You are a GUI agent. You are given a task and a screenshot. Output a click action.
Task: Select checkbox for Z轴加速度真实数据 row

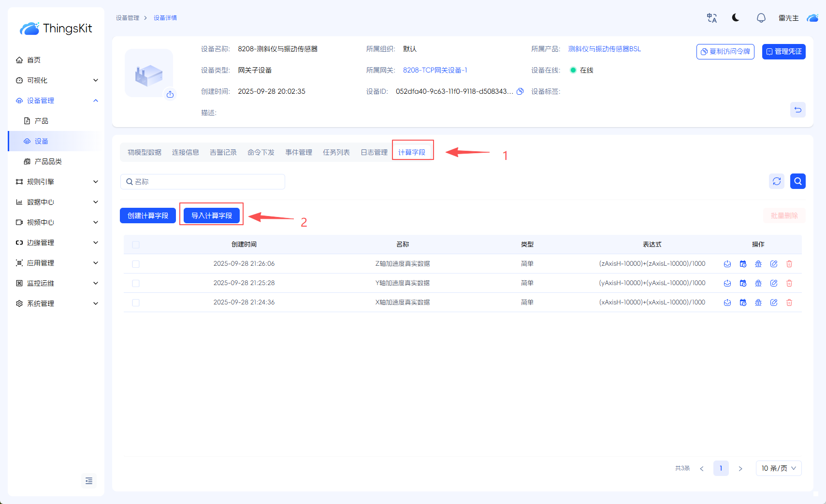[x=136, y=264]
